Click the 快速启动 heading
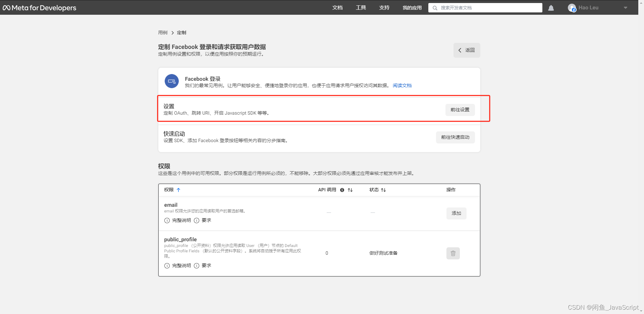The width and height of the screenshot is (644, 314). tap(174, 134)
